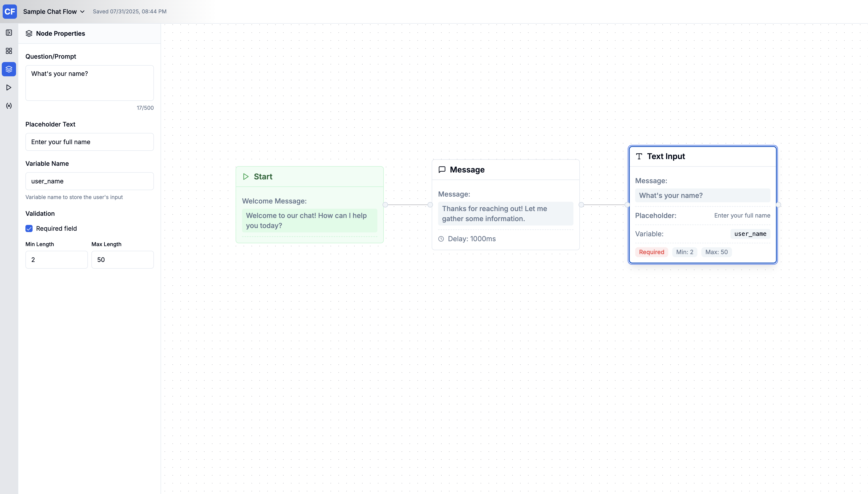
Task: Click the chat bubble icon on the Message node
Action: (x=442, y=169)
